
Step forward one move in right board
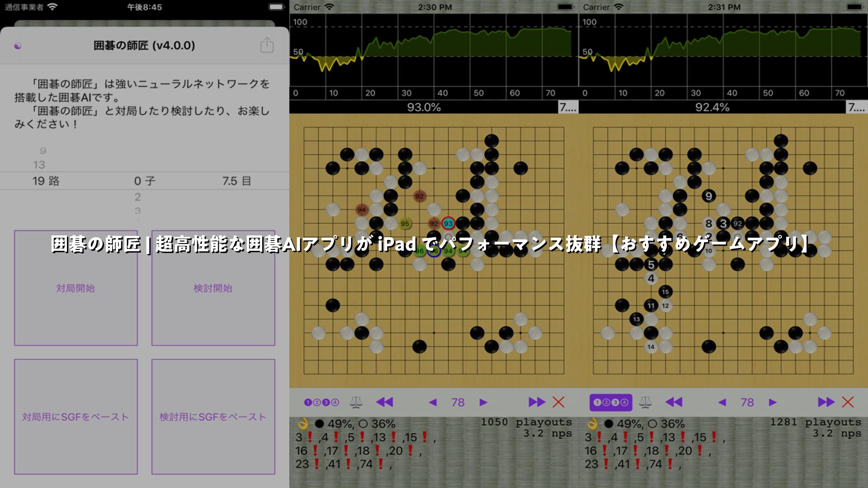[773, 402]
